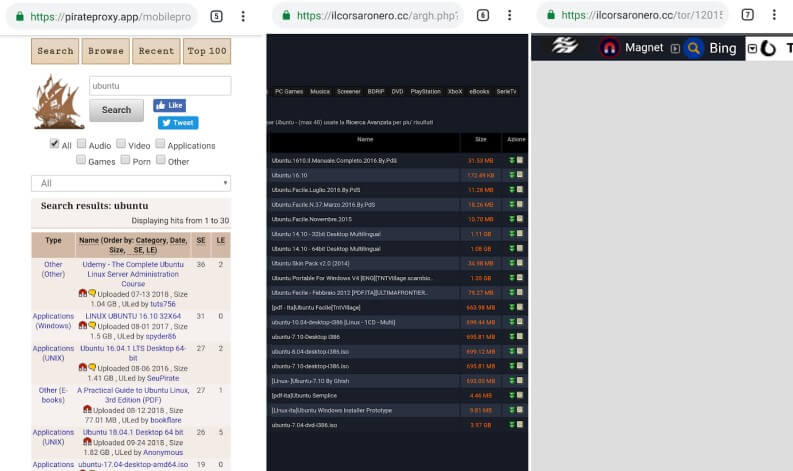Viewport: 793px width, 471px height.
Task: Check the Porn category checkbox
Action: click(x=125, y=160)
